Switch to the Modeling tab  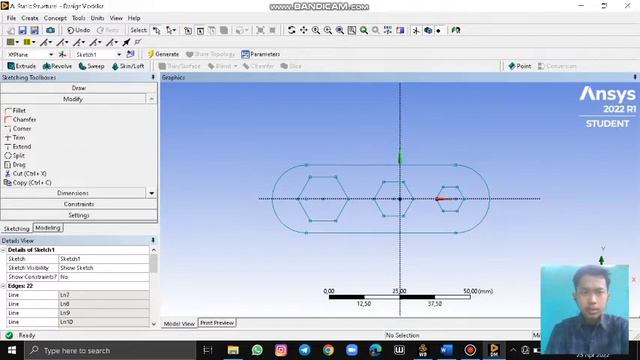[x=48, y=228]
